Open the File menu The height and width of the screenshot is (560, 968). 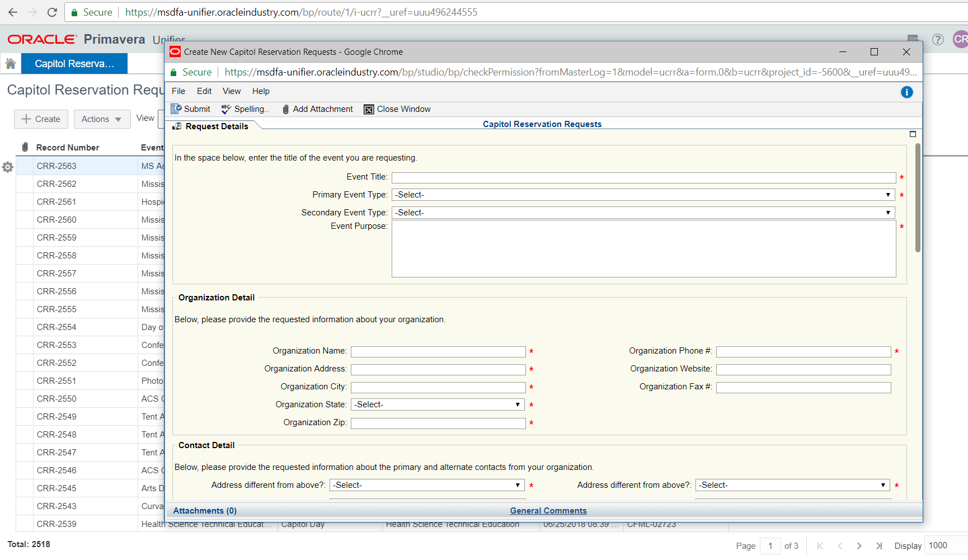coord(178,91)
